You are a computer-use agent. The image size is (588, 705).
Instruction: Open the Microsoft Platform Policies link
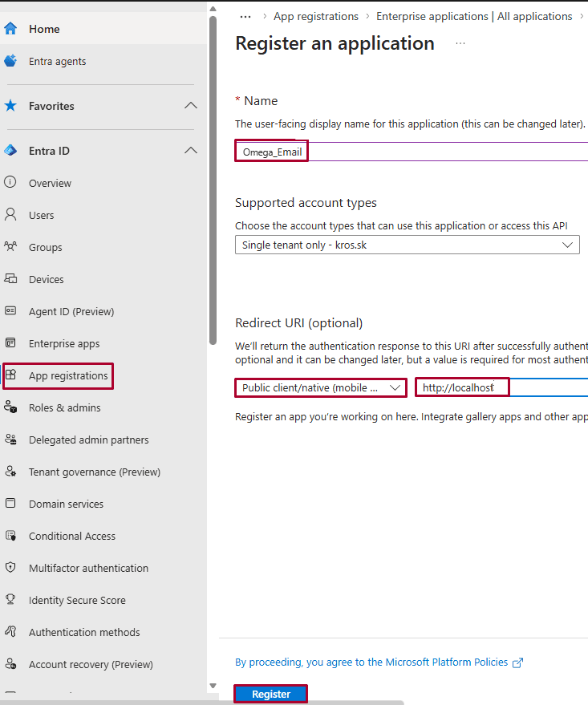click(371, 662)
